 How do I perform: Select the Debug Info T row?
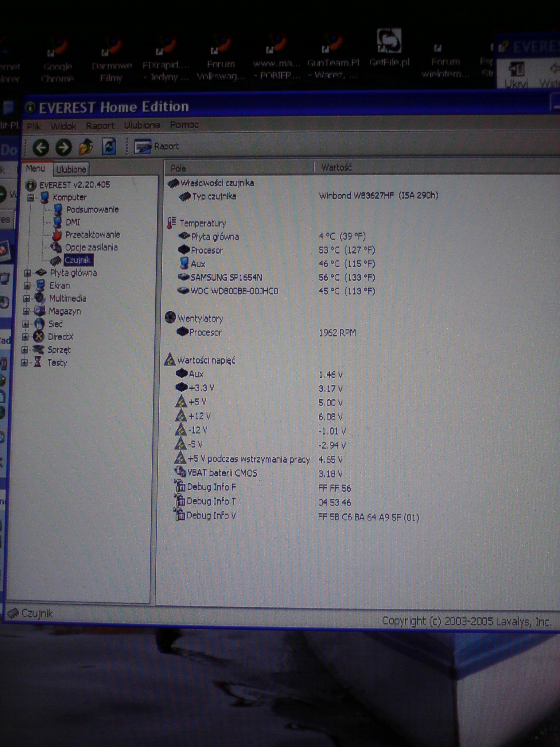(262, 502)
